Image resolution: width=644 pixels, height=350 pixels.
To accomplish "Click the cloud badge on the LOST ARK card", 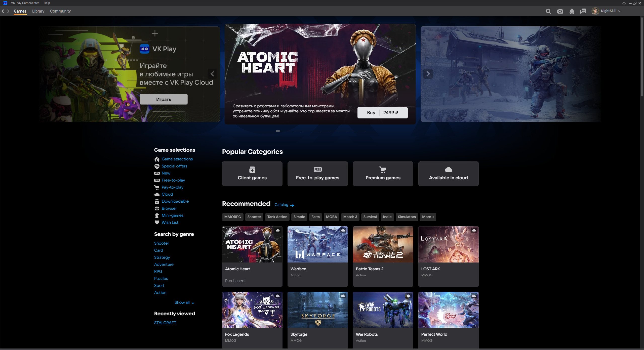I will click(474, 230).
